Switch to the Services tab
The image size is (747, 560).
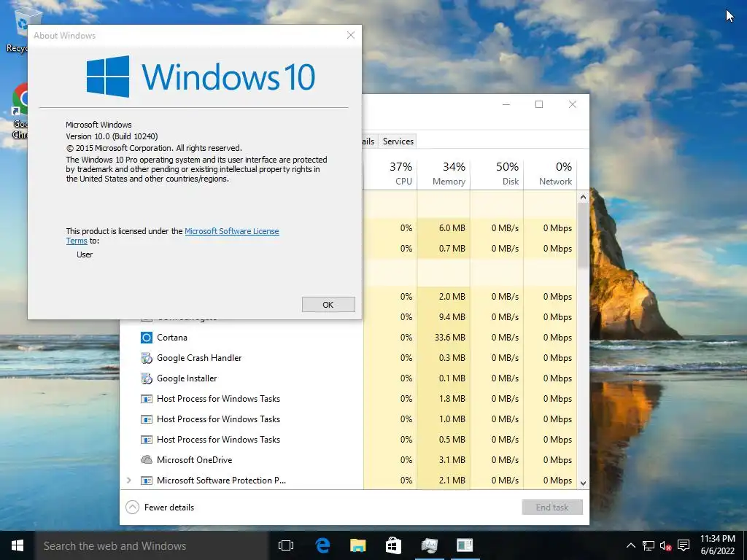click(398, 141)
